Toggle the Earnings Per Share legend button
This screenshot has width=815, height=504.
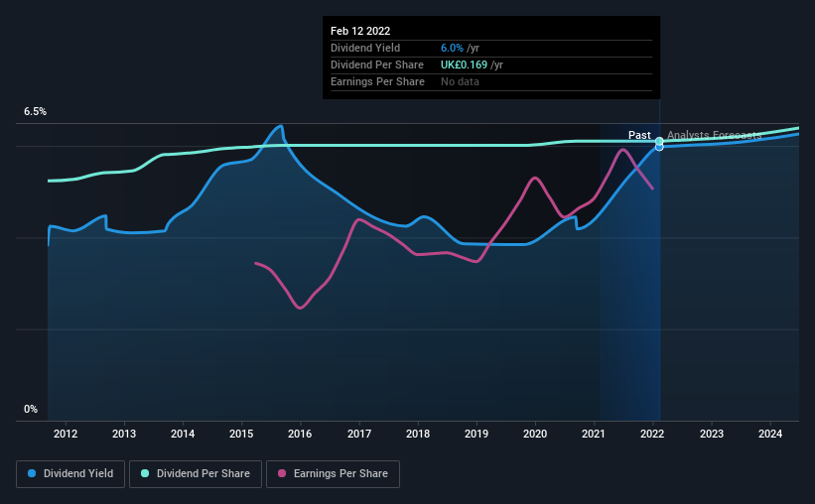click(333, 474)
